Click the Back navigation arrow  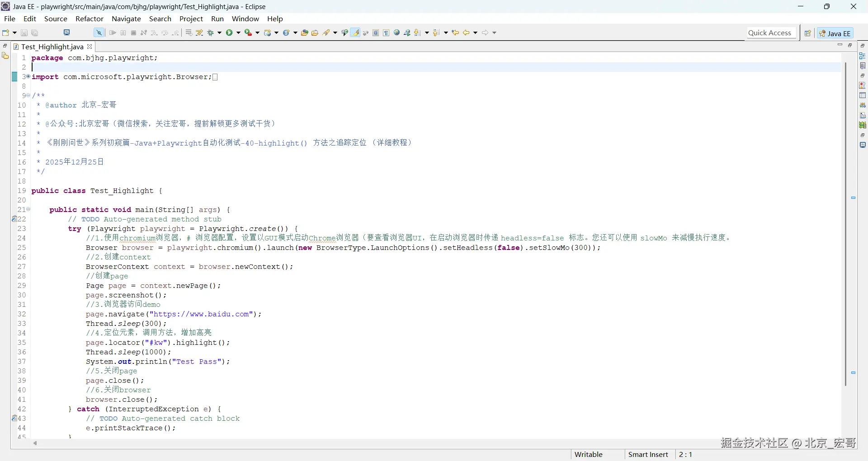pyautogui.click(x=466, y=33)
